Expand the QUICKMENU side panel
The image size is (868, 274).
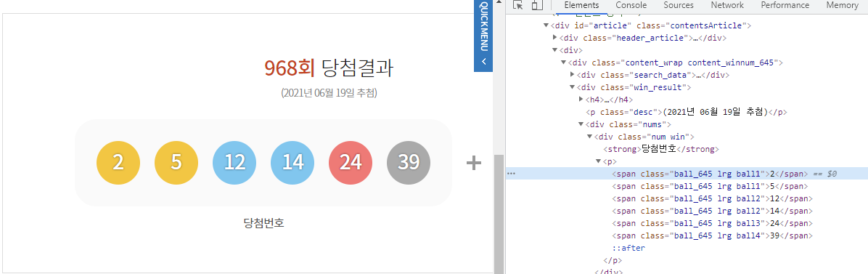483,36
